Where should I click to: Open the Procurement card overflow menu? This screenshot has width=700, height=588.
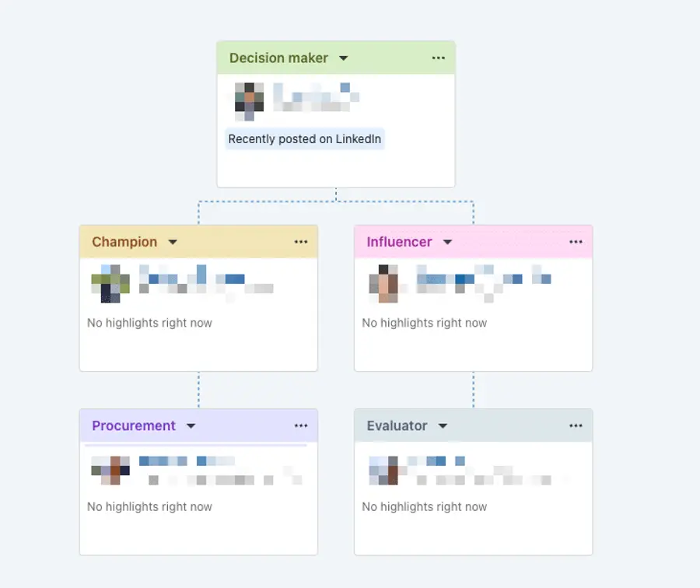pyautogui.click(x=301, y=425)
